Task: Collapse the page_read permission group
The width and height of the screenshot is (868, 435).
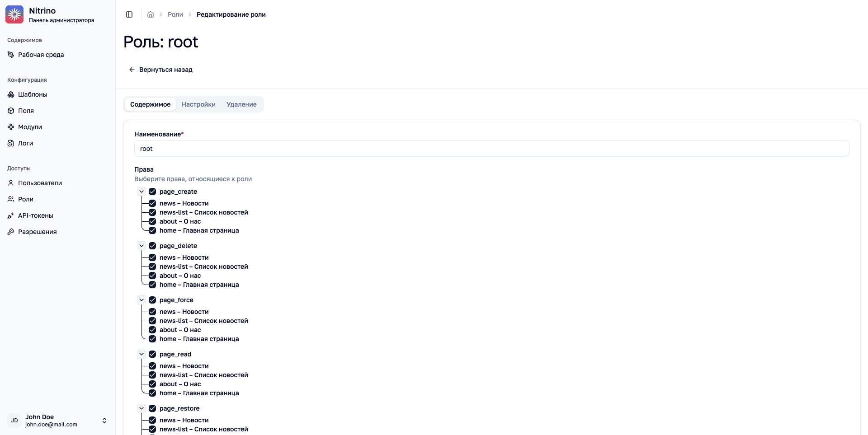Action: pos(142,354)
